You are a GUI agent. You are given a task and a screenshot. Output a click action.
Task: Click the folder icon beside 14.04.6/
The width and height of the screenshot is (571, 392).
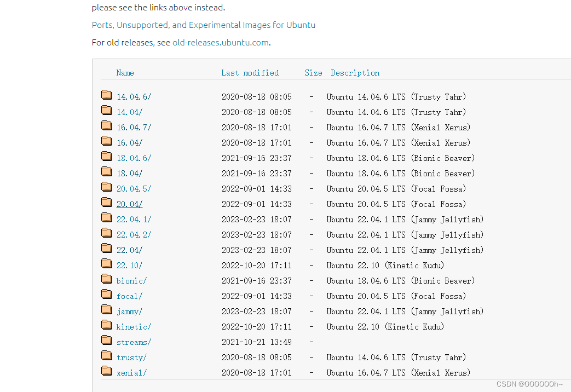[107, 95]
